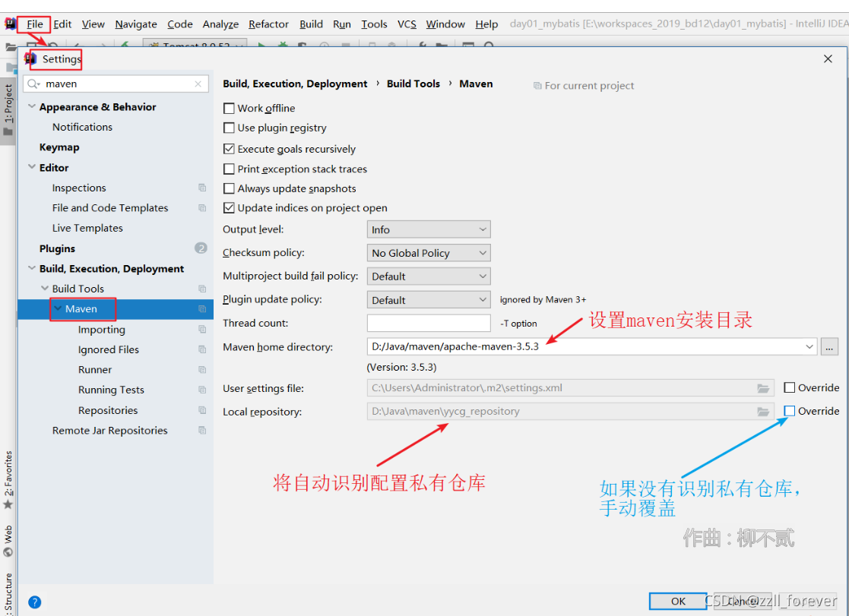This screenshot has height=616, width=849.
Task: Open the Maven home directory dropdown arrow
Action: point(809,346)
